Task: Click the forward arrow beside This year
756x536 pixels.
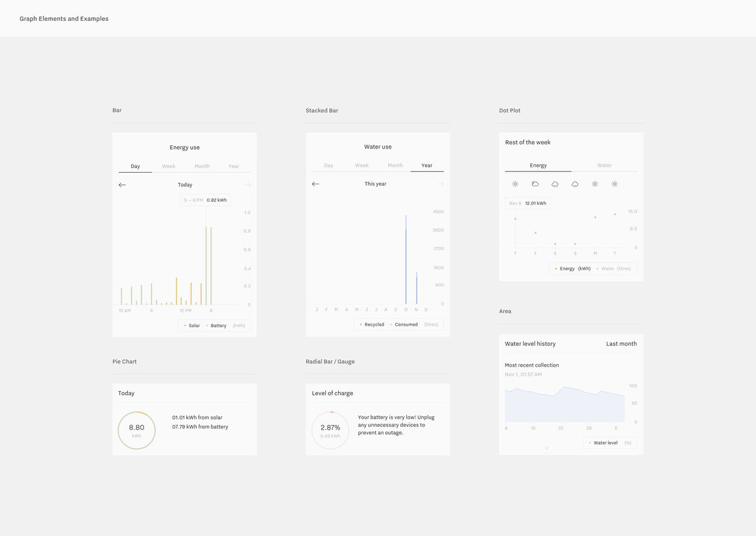Action: [440, 184]
